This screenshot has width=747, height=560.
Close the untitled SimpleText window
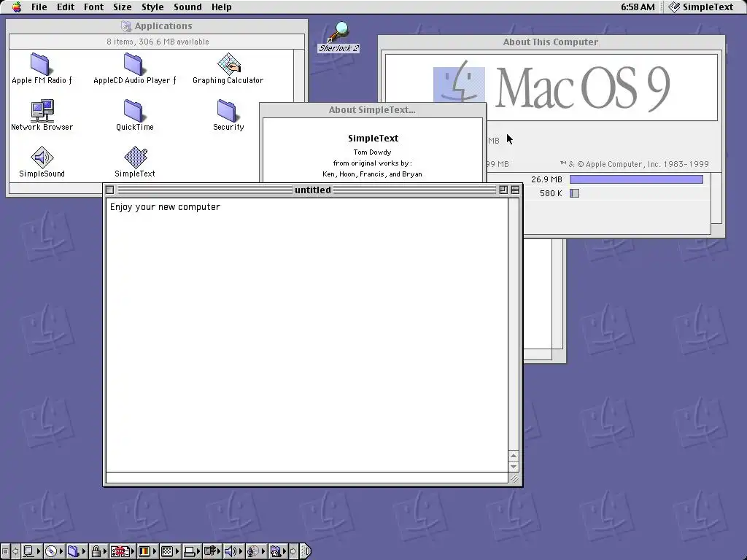coord(109,190)
